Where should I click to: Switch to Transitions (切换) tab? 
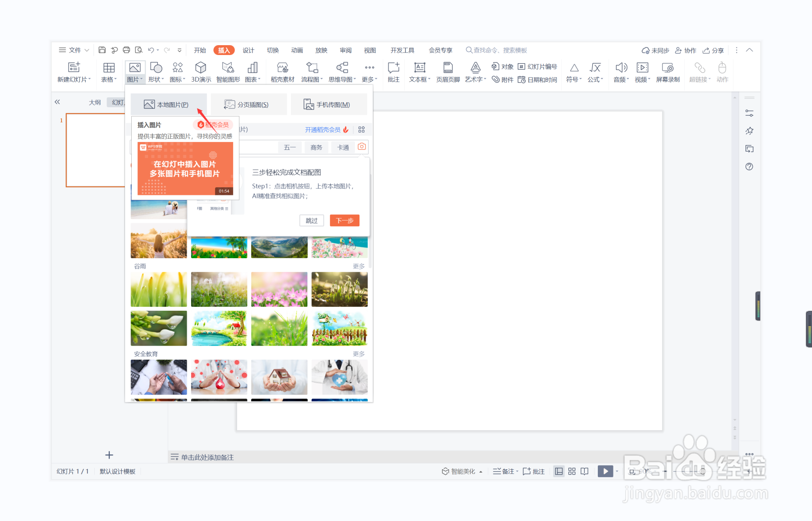point(273,50)
